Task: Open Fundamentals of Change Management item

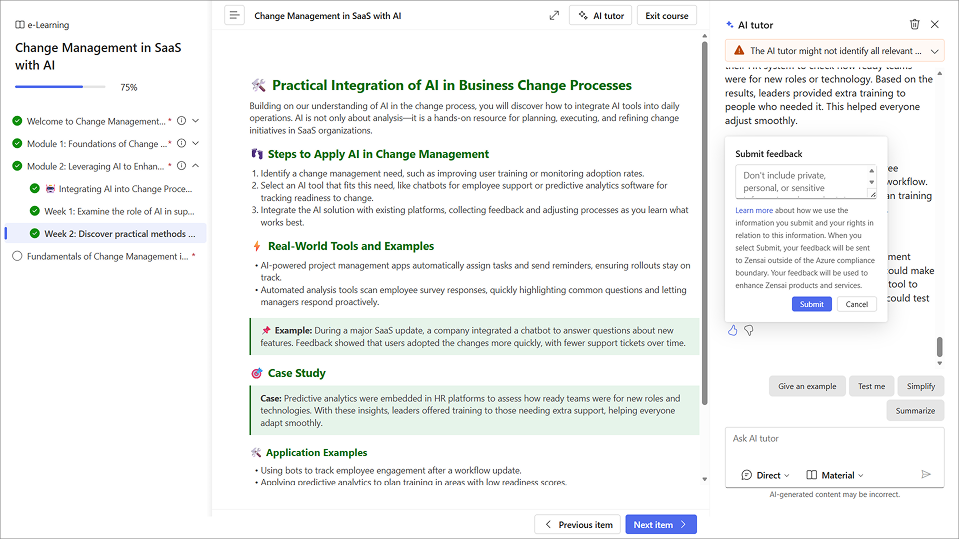Action: tap(108, 256)
